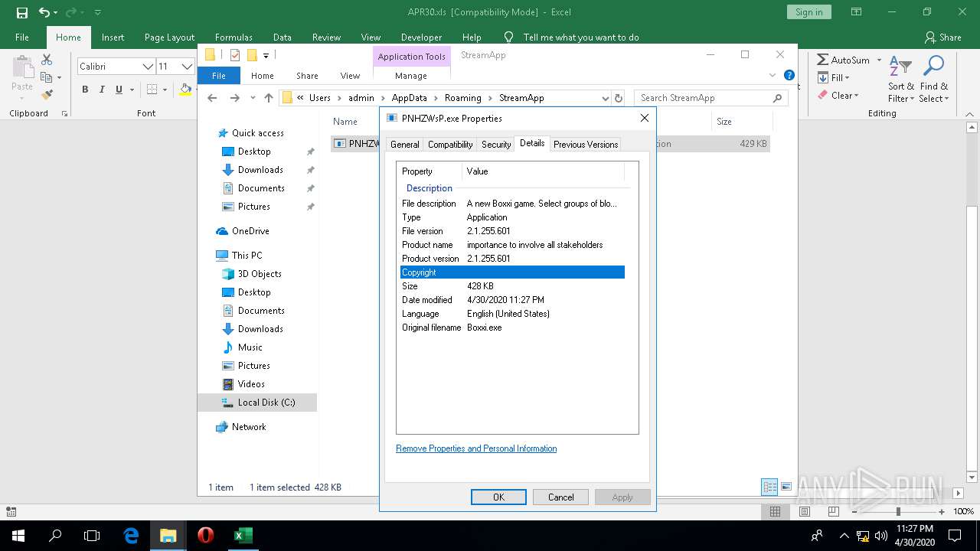This screenshot has height=551, width=980.
Task: Click AutoSum in the Editing group
Action: [x=843, y=60]
